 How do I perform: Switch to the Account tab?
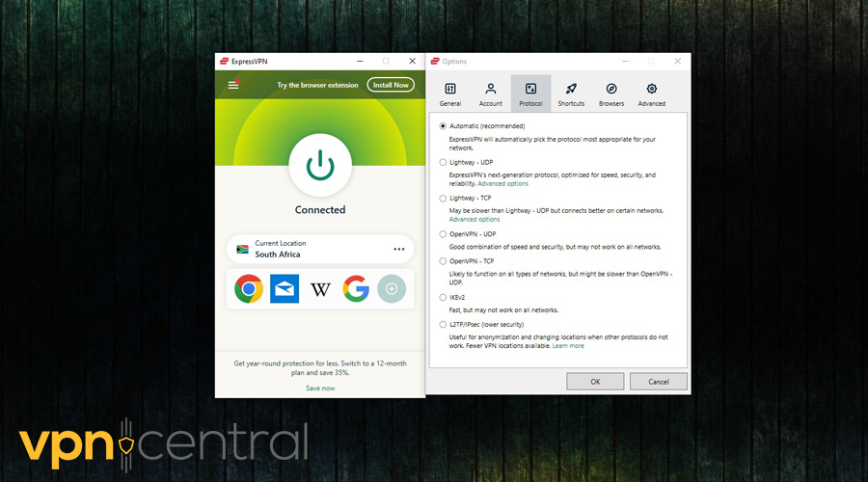(491, 94)
